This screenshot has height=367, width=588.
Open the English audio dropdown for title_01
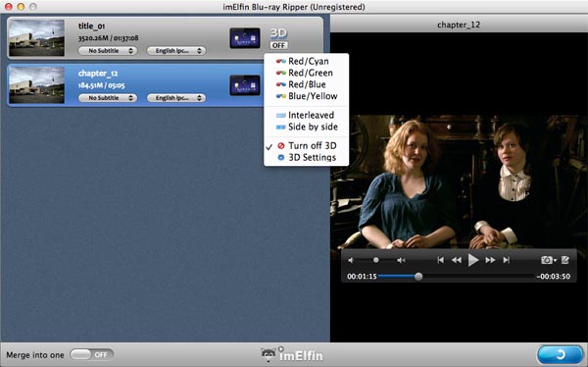pos(175,51)
